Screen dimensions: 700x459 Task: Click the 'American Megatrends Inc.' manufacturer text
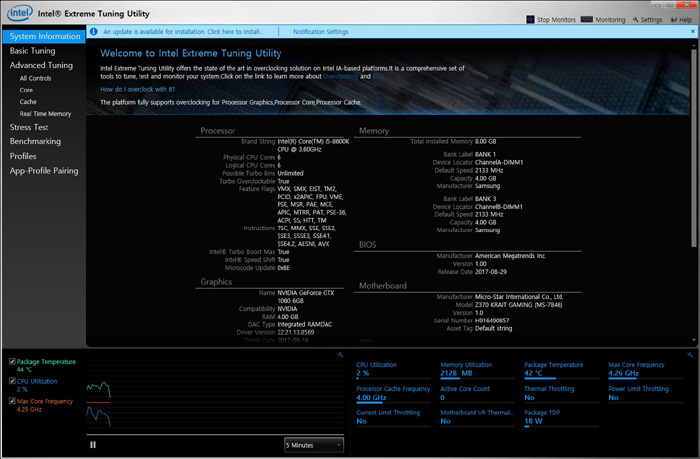(x=510, y=256)
